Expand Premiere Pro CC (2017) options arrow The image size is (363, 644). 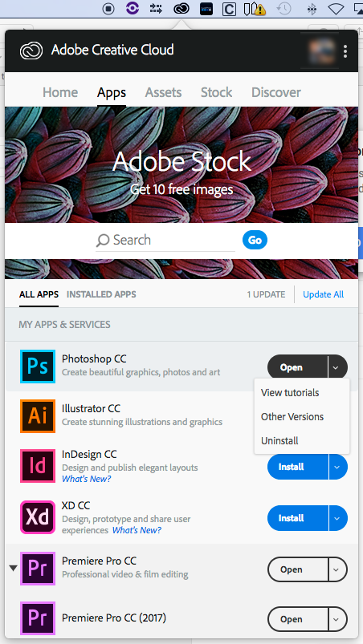pos(338,619)
